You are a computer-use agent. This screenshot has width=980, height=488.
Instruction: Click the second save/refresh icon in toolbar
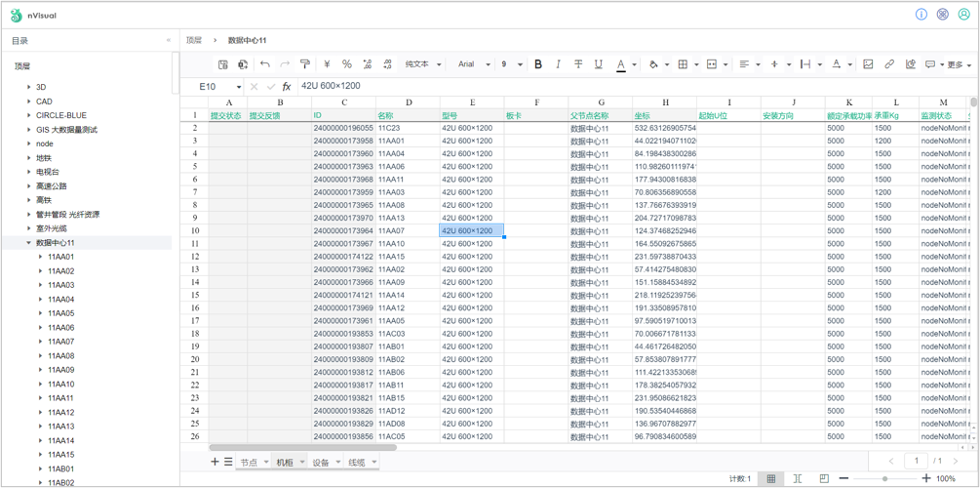(243, 63)
